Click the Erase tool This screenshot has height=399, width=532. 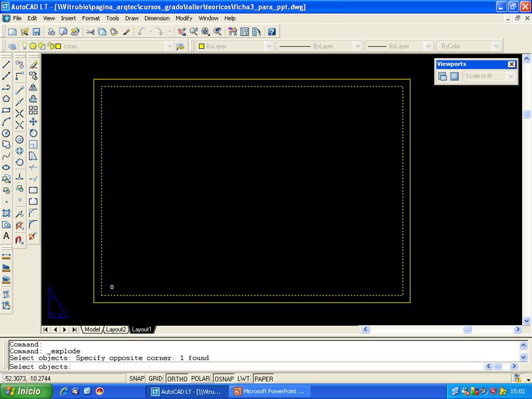pos(33,64)
